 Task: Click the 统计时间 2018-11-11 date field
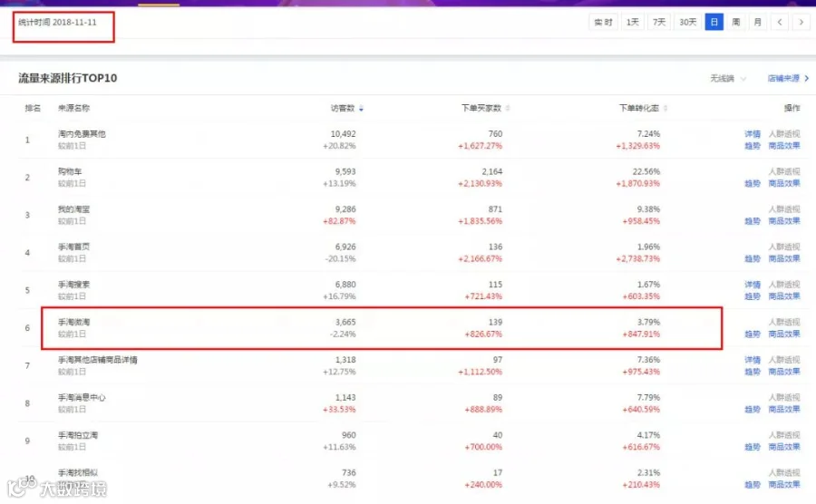point(57,23)
